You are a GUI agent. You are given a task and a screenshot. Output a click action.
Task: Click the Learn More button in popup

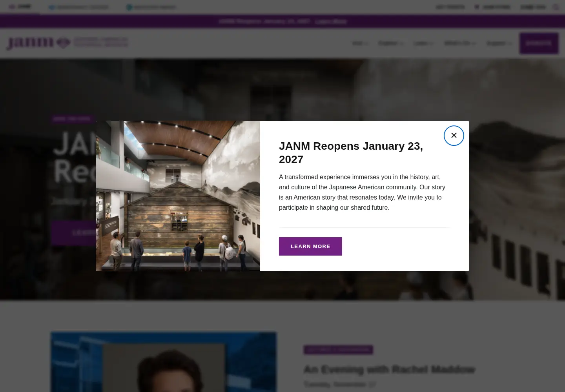(x=310, y=246)
